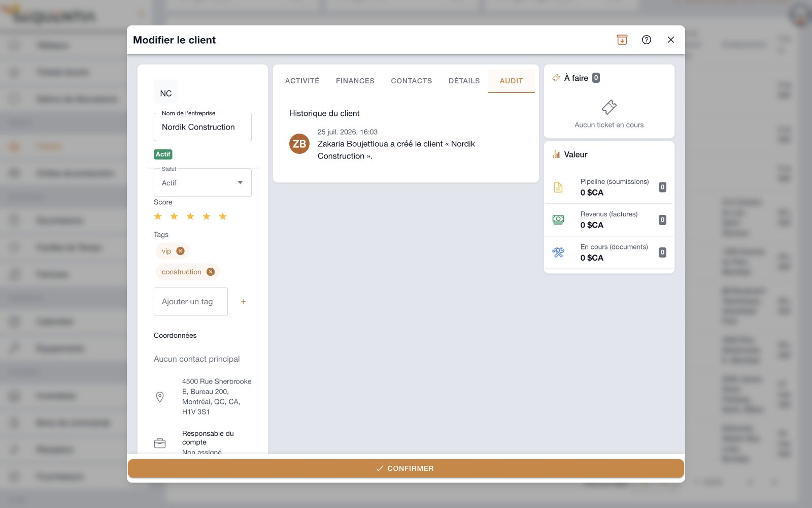Click the À faire ticket tag icon

(556, 78)
